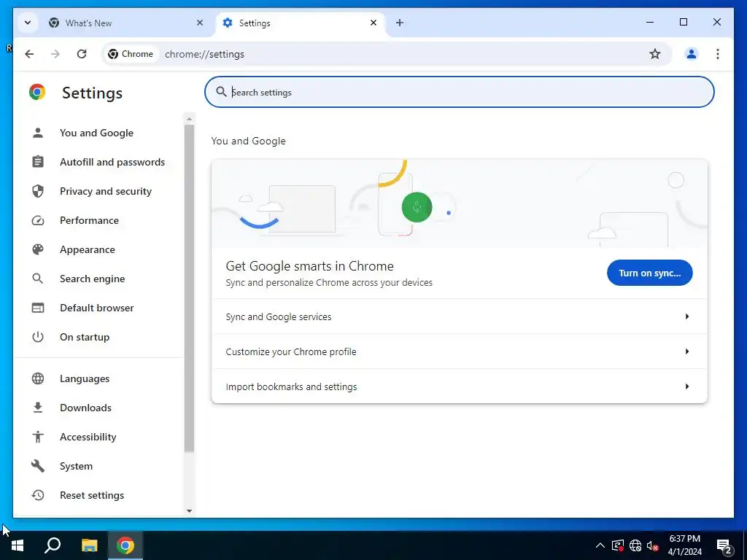Switch to the What's New tab

coord(127,23)
